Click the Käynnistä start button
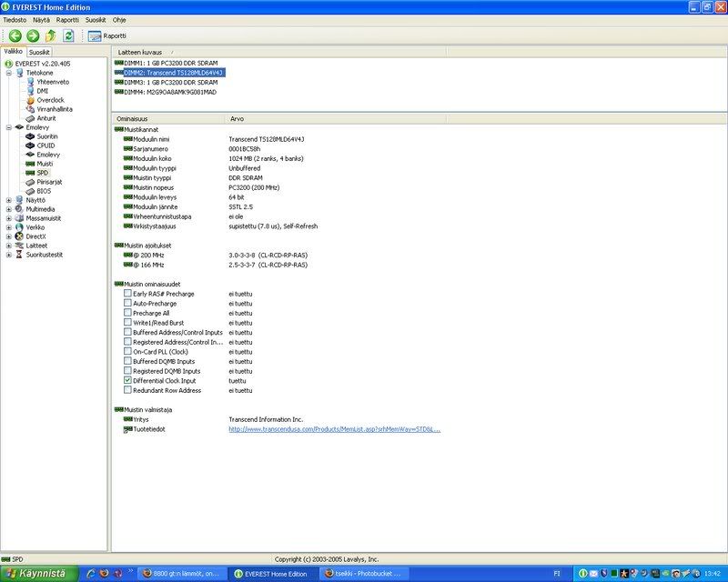This screenshot has height=582, width=728. (36, 574)
